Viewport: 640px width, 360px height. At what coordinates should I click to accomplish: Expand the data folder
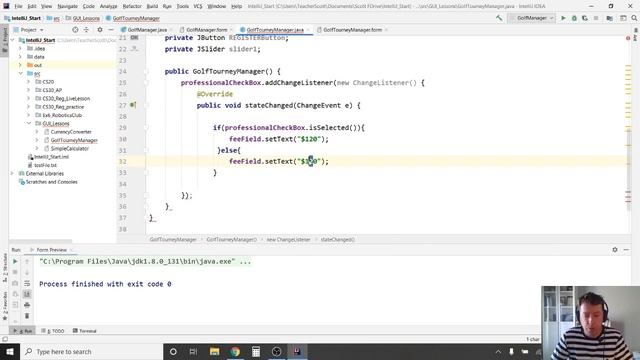pyautogui.click(x=20, y=57)
